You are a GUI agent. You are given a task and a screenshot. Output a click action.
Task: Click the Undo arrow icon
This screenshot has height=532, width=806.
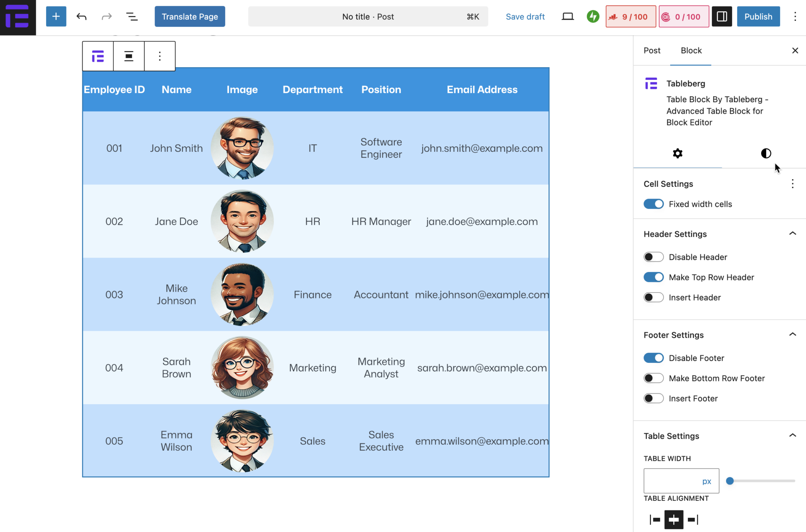(81, 16)
